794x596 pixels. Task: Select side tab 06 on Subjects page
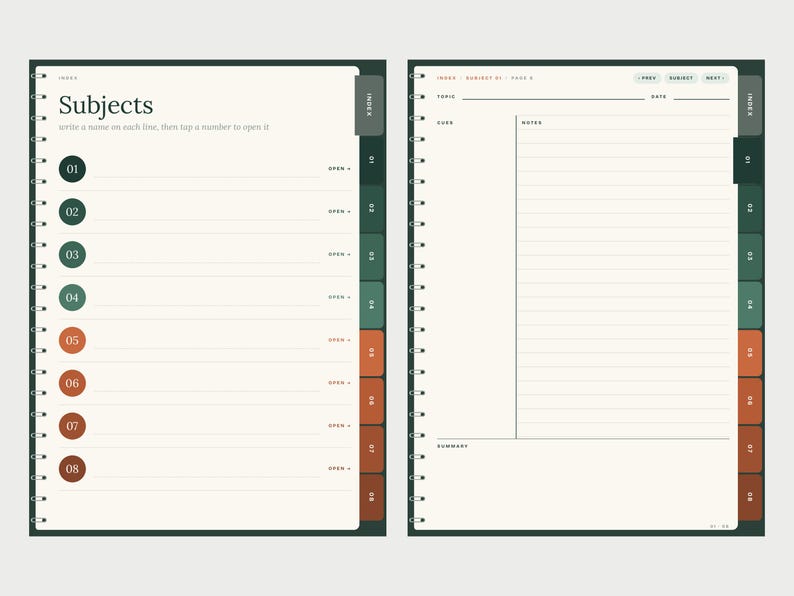pos(372,401)
